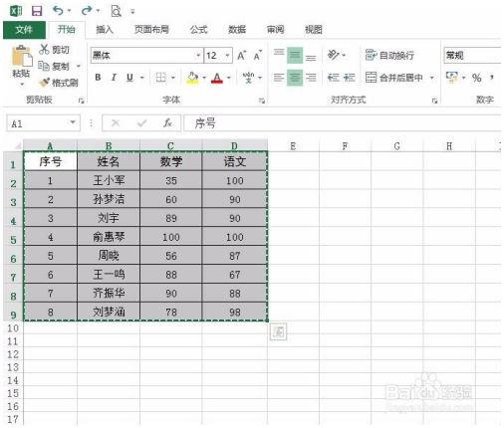Screen dimensions: 504x428
Task: Open the font name dropdown
Action: coord(198,55)
